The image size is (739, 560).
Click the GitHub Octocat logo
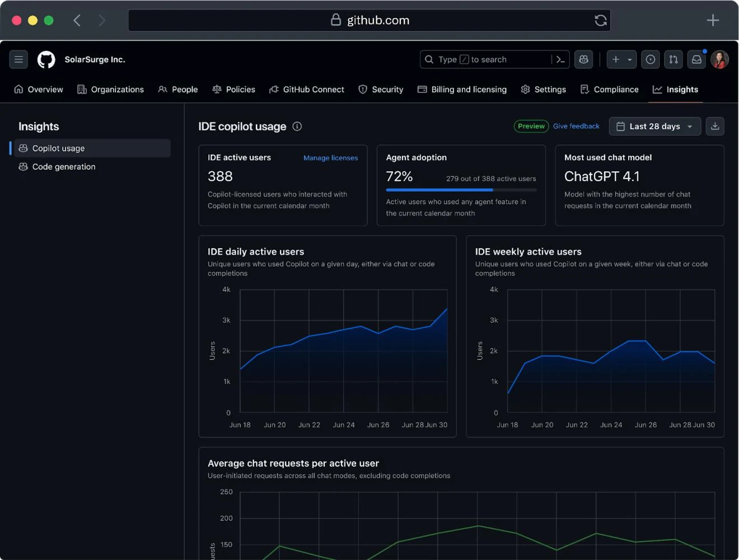pos(46,59)
